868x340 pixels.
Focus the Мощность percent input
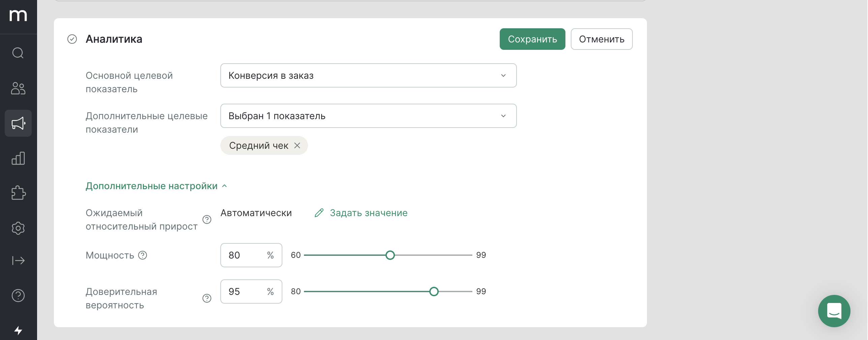(x=251, y=255)
